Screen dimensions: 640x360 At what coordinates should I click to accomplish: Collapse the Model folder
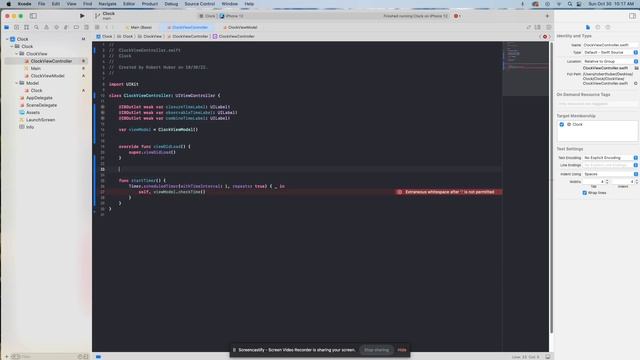pos(17,83)
